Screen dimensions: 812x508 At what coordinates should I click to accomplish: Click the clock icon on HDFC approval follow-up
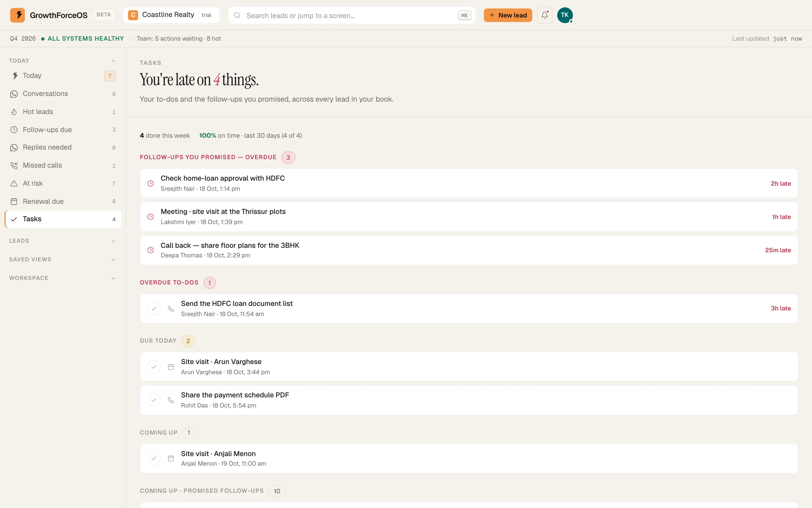[x=151, y=183]
